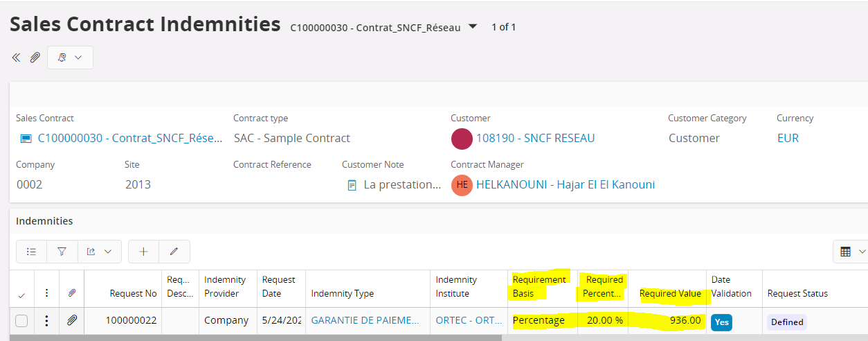Open the export options dropdown
Screen dimensions: 868x341
tap(99, 252)
